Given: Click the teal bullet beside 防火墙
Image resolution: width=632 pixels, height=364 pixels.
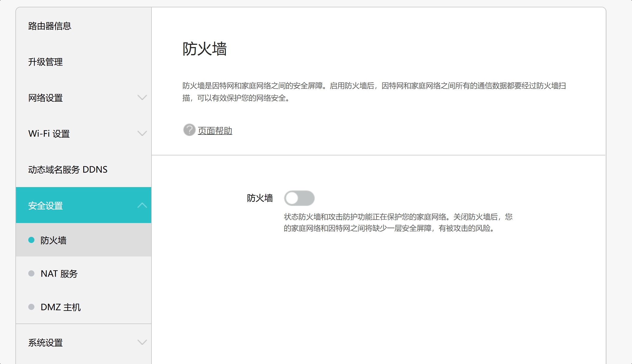Looking at the screenshot, I should tap(31, 240).
